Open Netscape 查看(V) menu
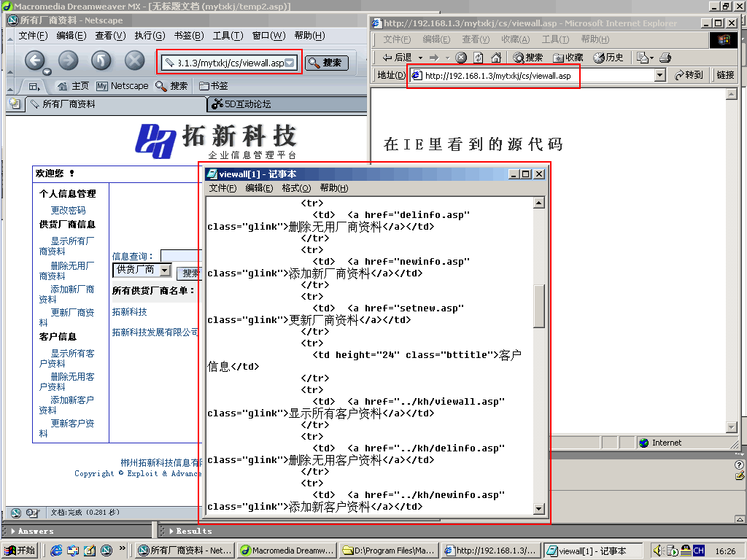This screenshot has height=560, width=747. [110, 36]
